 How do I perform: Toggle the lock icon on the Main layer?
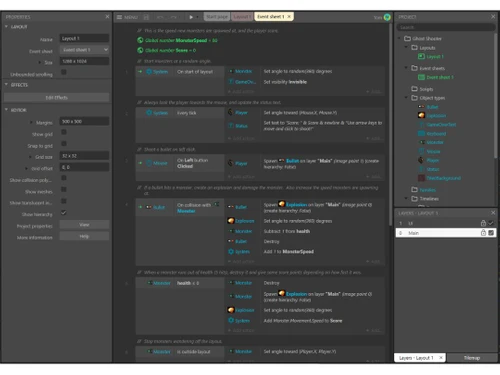point(483,233)
